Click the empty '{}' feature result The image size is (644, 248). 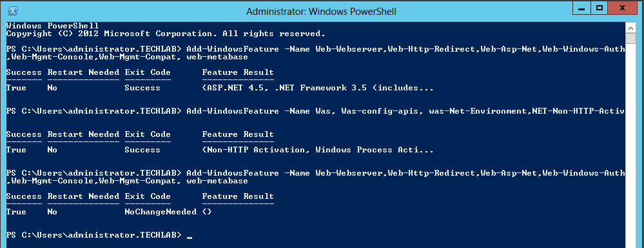pos(207,212)
